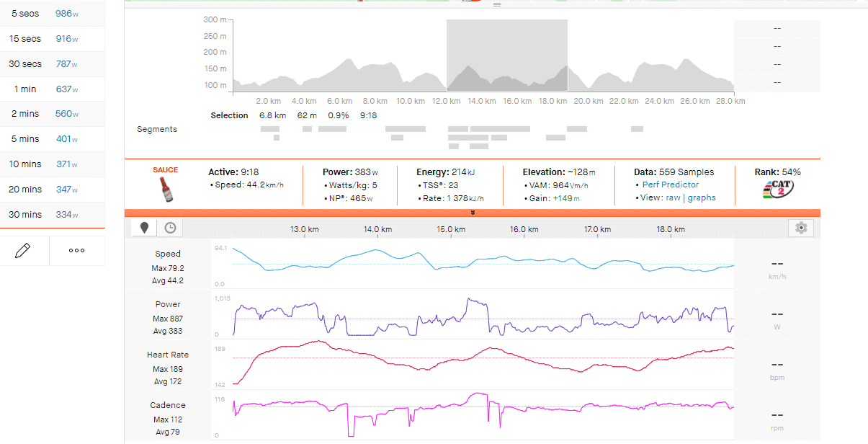View raw data link
This screenshot has height=444, width=868.
[673, 197]
